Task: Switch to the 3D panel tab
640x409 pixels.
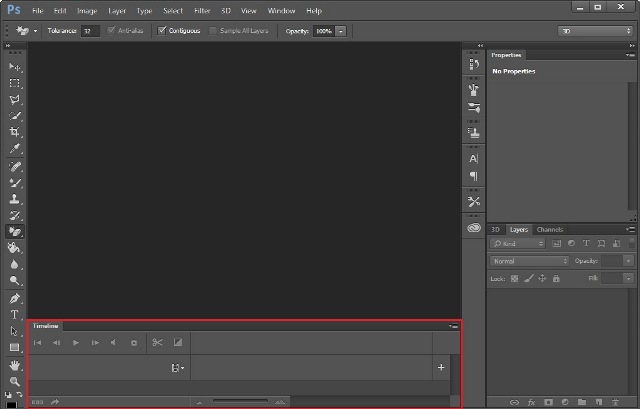Action: [x=496, y=229]
